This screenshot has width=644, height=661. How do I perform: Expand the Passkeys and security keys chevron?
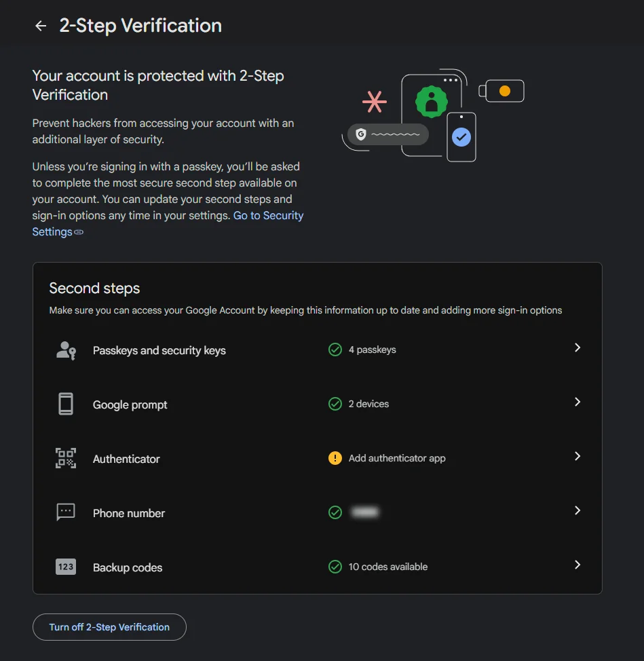pyautogui.click(x=577, y=347)
